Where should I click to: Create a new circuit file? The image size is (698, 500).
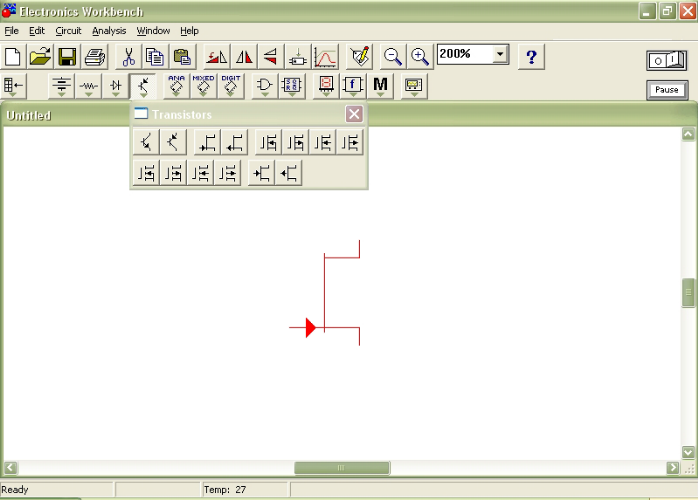tap(13, 57)
